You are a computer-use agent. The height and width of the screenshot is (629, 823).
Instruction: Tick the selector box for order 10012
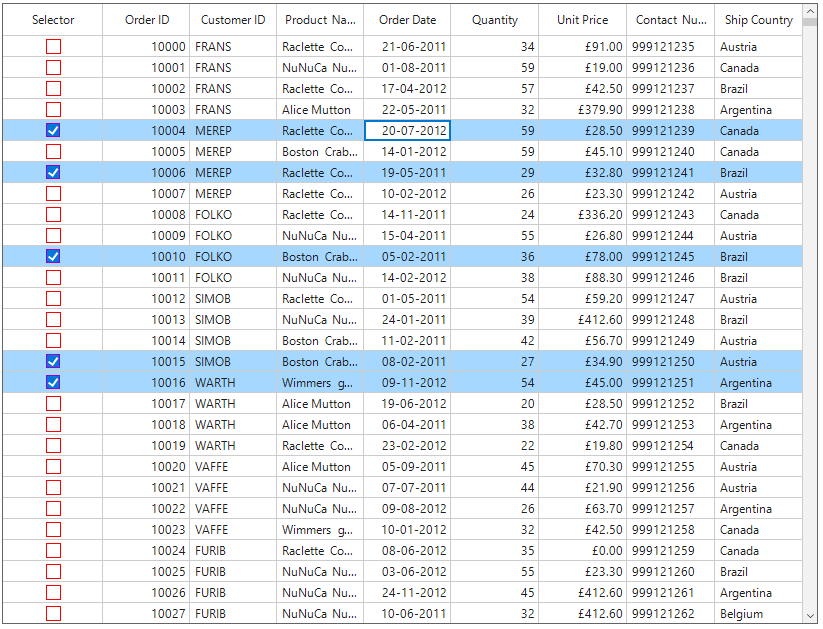(x=53, y=299)
